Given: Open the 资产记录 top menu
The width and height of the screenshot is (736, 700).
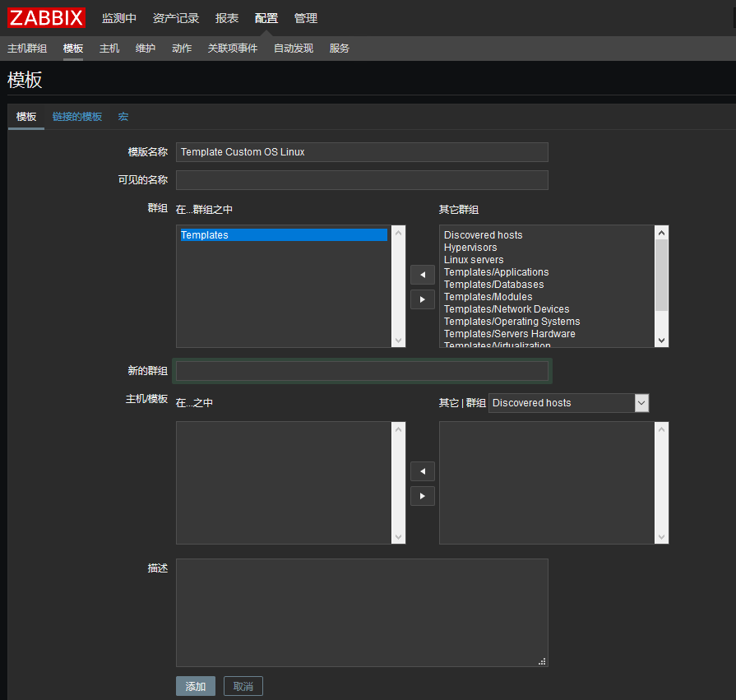Looking at the screenshot, I should click(x=176, y=18).
